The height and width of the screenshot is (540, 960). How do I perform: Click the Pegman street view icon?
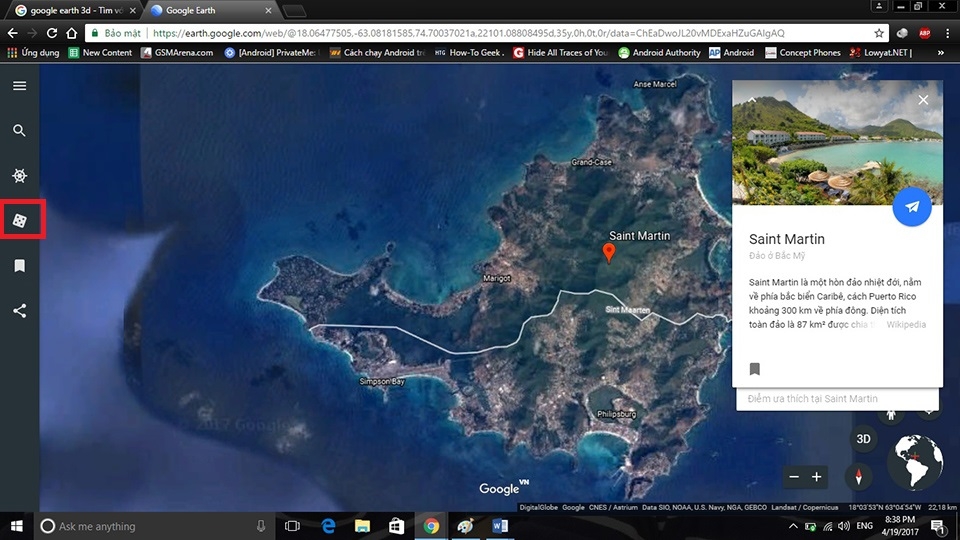[891, 416]
